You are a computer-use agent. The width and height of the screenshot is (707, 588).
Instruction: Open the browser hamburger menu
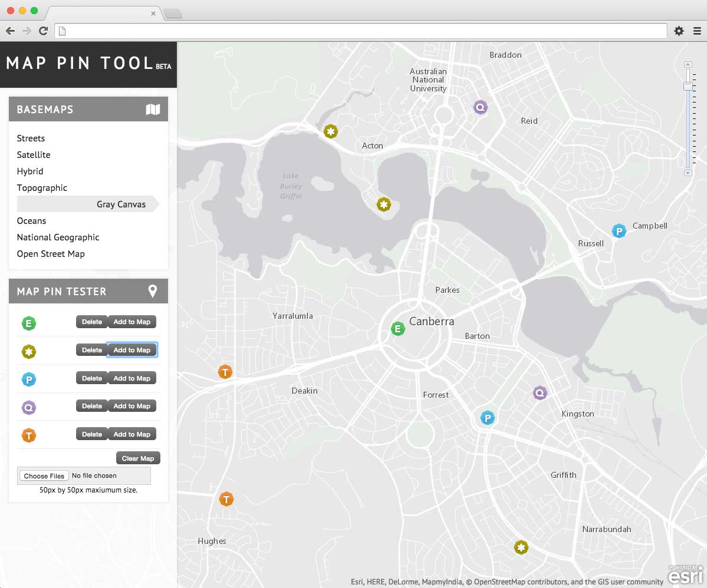pyautogui.click(x=697, y=31)
